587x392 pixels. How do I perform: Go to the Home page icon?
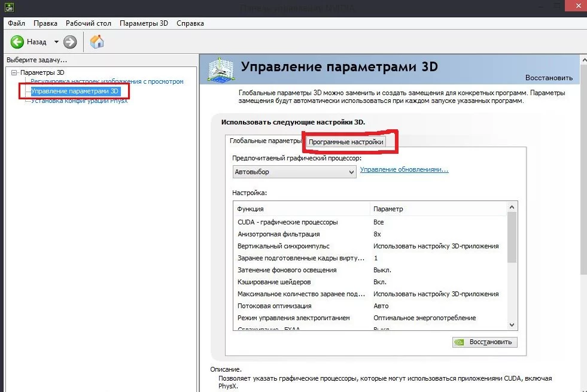pos(97,42)
